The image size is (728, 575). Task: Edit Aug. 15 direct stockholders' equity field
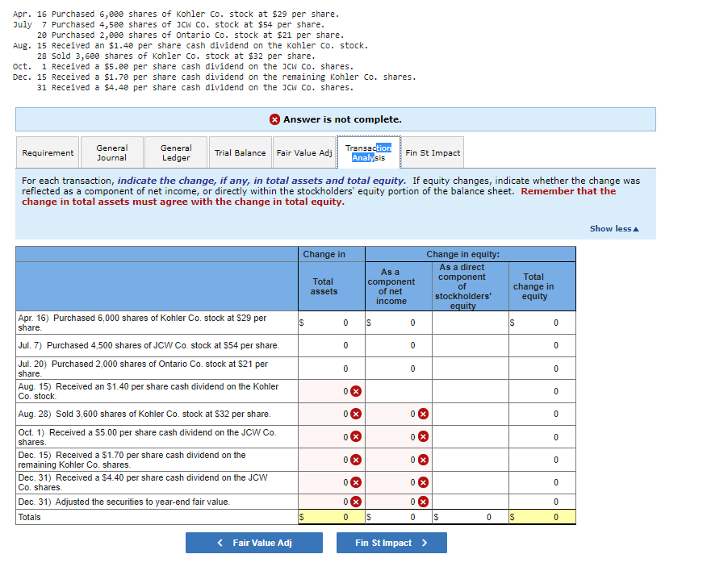point(471,391)
